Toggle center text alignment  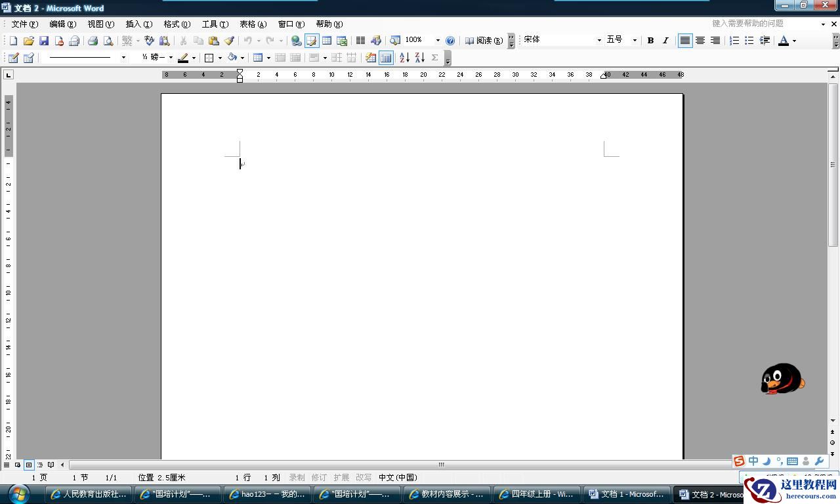pyautogui.click(x=700, y=41)
